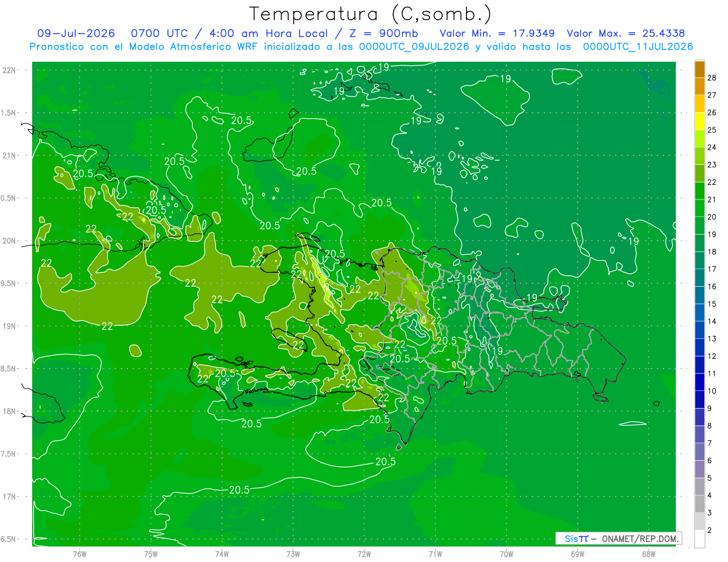Click the "70W" longitude axis label
Image resolution: width=728 pixels, height=562 pixels.
[507, 554]
